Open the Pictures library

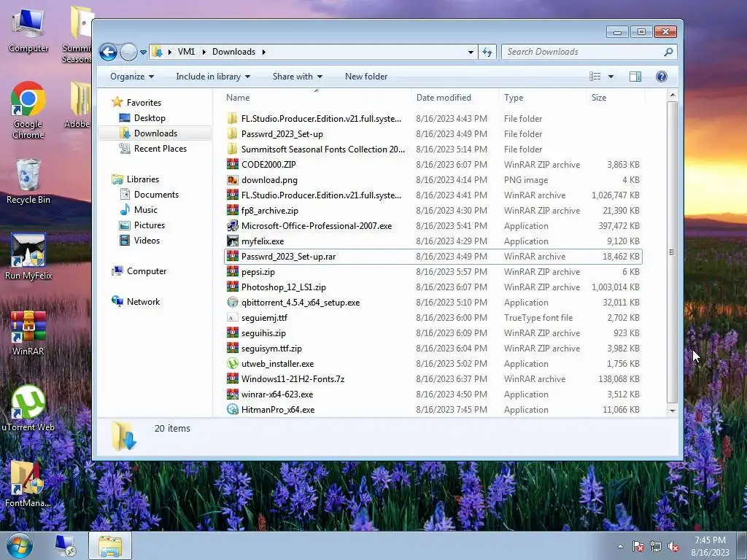pos(149,225)
